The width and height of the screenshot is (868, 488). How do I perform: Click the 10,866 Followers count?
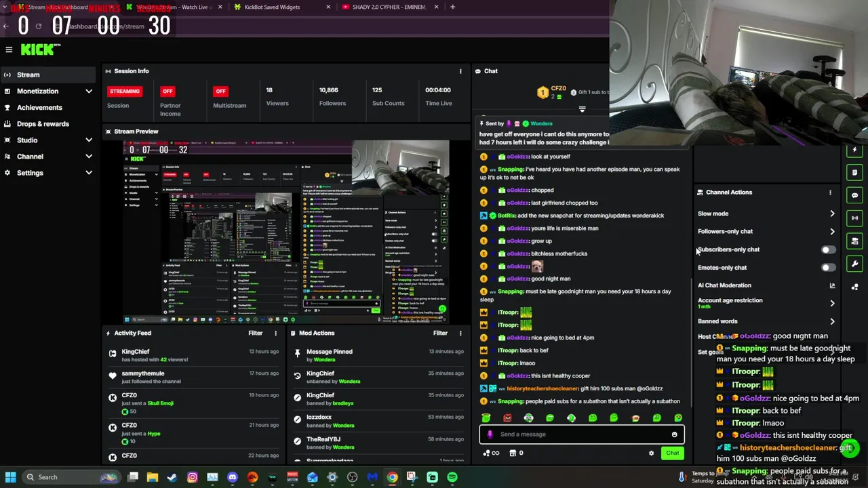328,90
